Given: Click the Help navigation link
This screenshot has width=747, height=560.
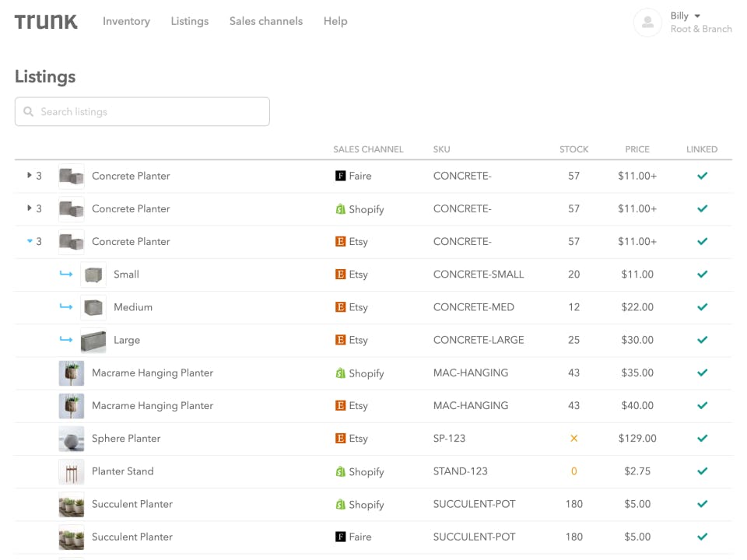Looking at the screenshot, I should [x=335, y=21].
